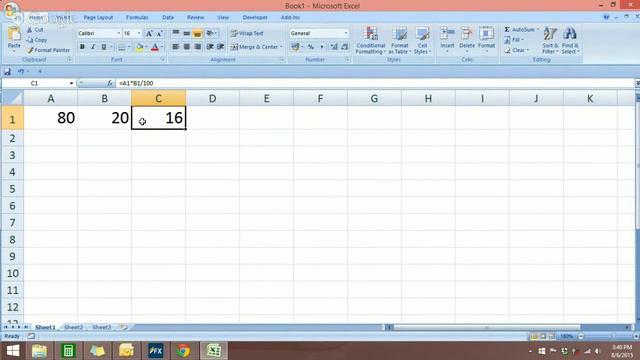Viewport: 640px width, 360px height.
Task: Open the font size dropdown
Action: [x=139, y=33]
